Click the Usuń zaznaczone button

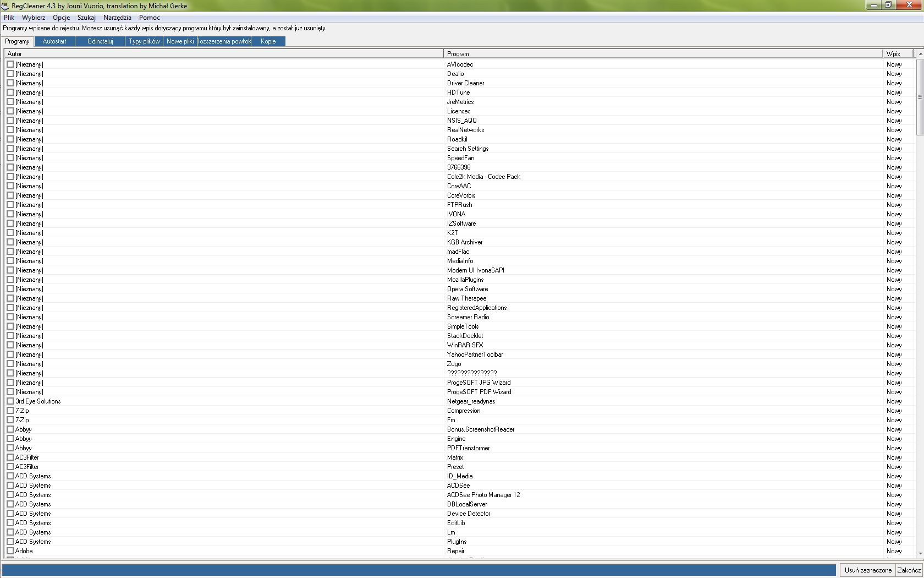pyautogui.click(x=868, y=570)
